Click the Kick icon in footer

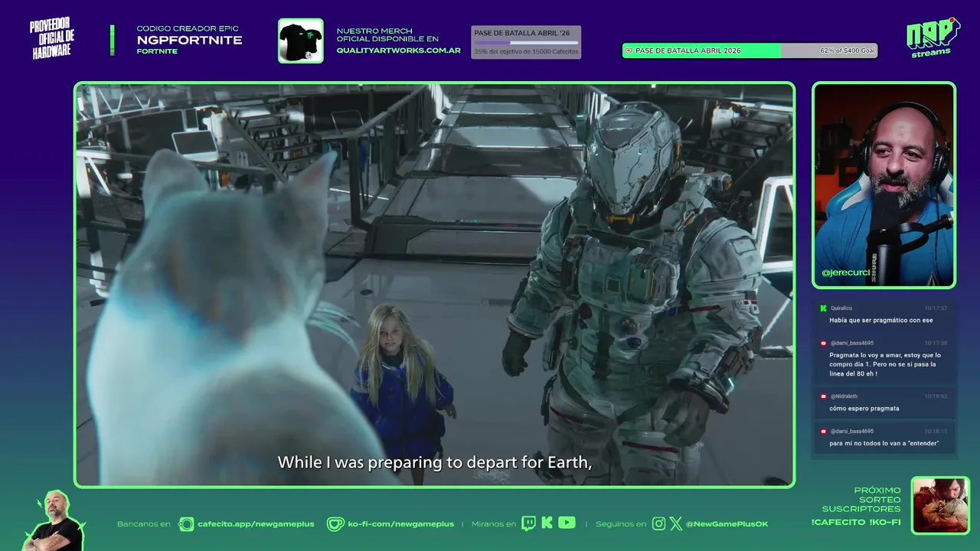tap(547, 523)
